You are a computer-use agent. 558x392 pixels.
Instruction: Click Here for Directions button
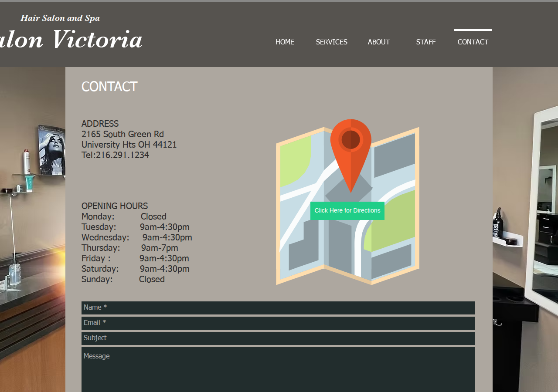click(347, 211)
